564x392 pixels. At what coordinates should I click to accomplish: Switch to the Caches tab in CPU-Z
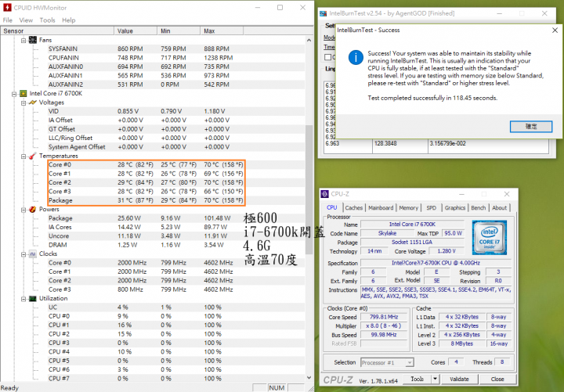point(354,207)
